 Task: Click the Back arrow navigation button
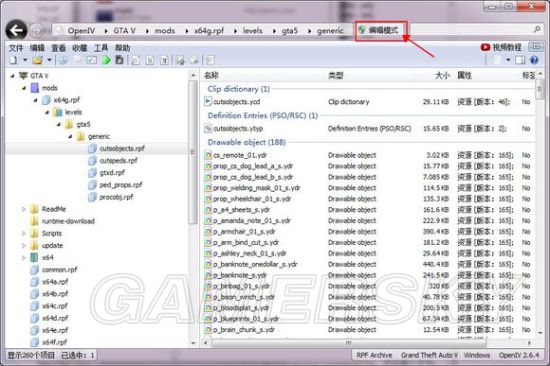pyautogui.click(x=16, y=30)
